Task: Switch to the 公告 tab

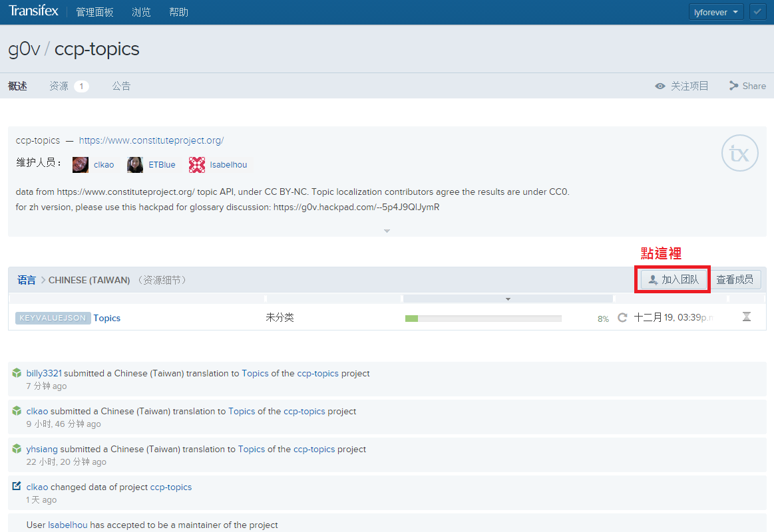Action: [x=121, y=86]
